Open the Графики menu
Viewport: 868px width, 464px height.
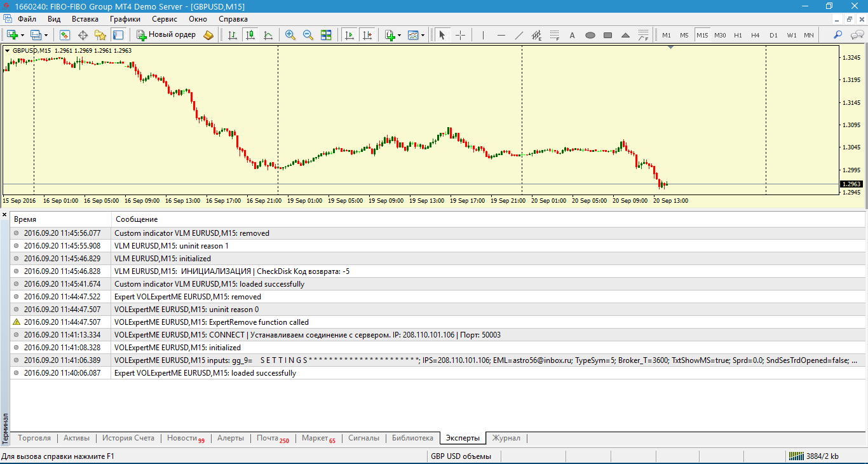(x=125, y=19)
